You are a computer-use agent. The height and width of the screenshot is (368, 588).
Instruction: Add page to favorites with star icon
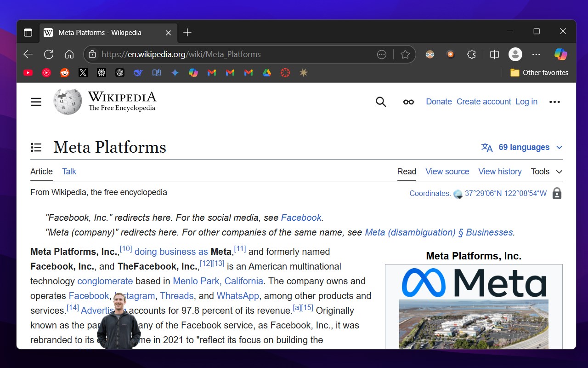[x=405, y=54]
